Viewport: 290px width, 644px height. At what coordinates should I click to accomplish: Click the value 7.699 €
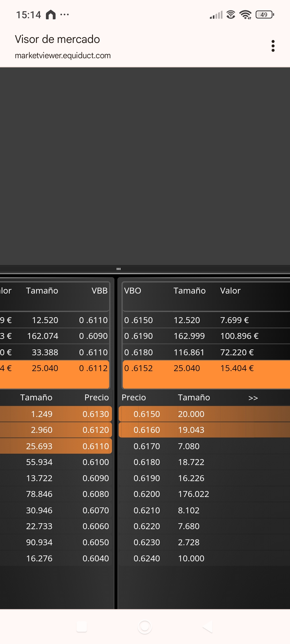(234, 320)
